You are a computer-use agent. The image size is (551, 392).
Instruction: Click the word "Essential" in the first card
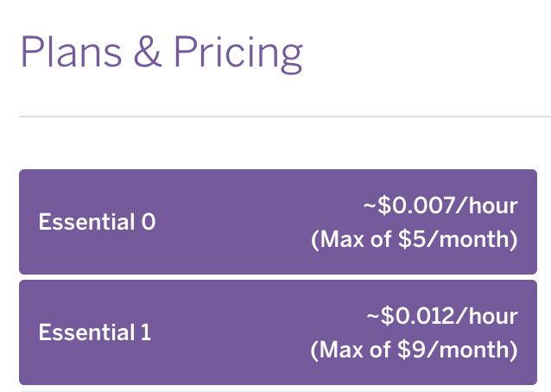tap(86, 222)
